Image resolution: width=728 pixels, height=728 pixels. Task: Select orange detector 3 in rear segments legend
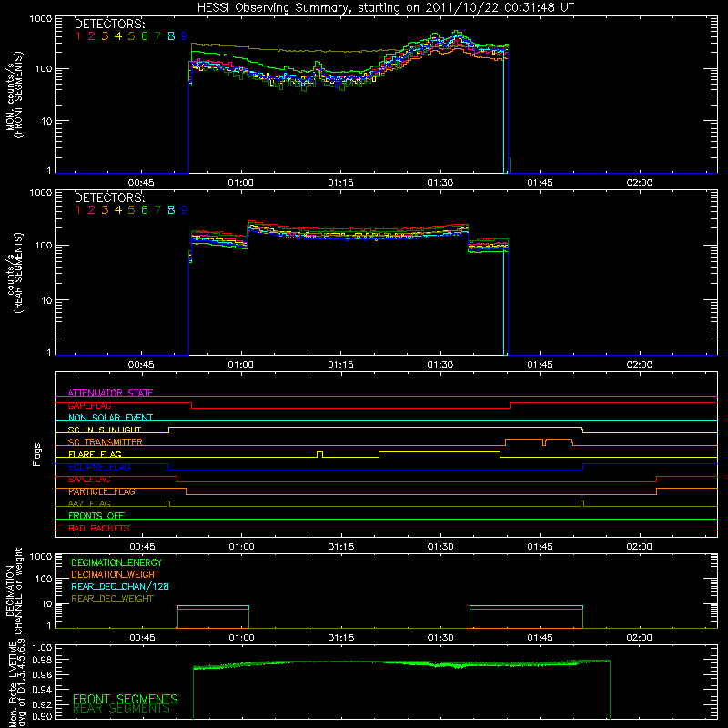pyautogui.click(x=105, y=210)
